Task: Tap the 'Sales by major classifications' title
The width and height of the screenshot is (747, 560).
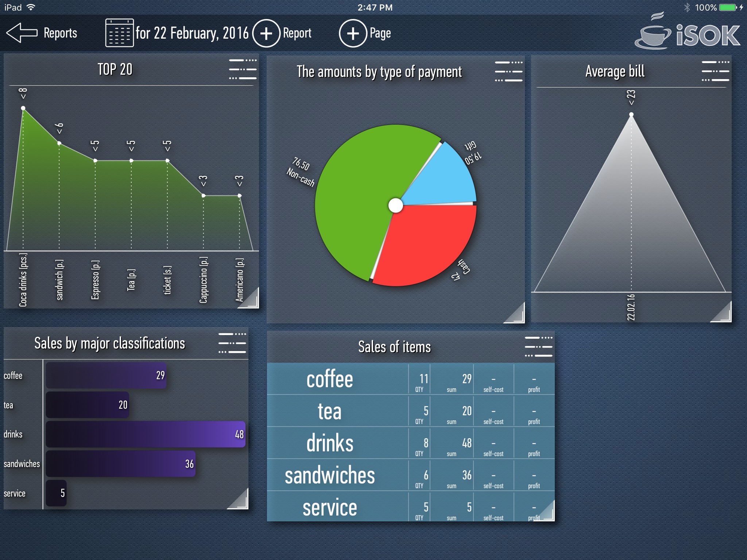Action: (109, 343)
